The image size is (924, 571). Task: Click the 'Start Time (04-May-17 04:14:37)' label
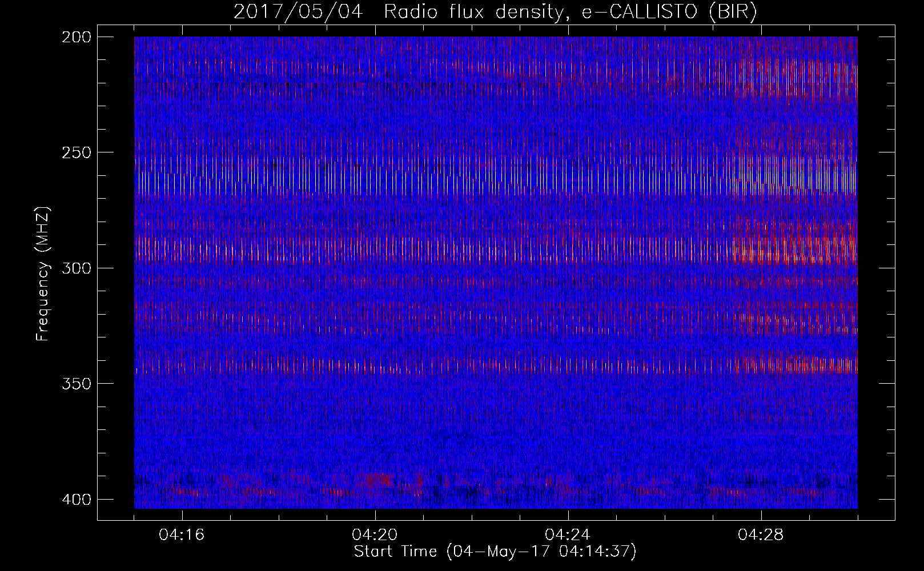[495, 552]
